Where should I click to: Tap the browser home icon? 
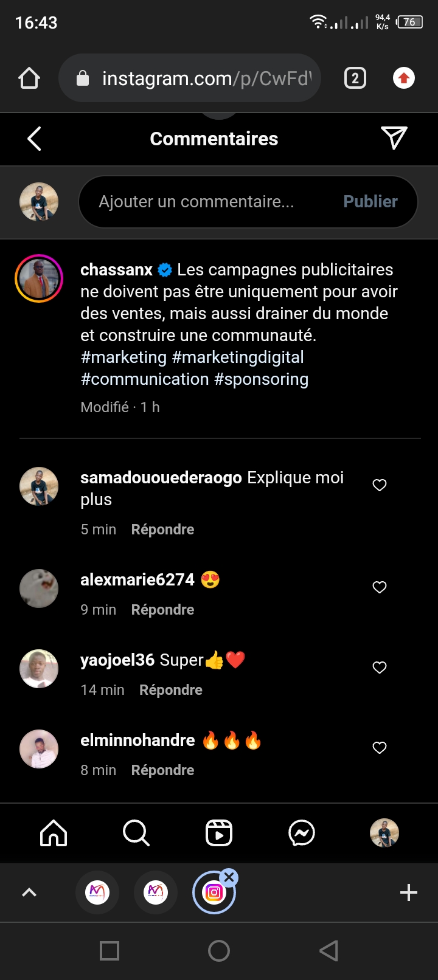[29, 78]
